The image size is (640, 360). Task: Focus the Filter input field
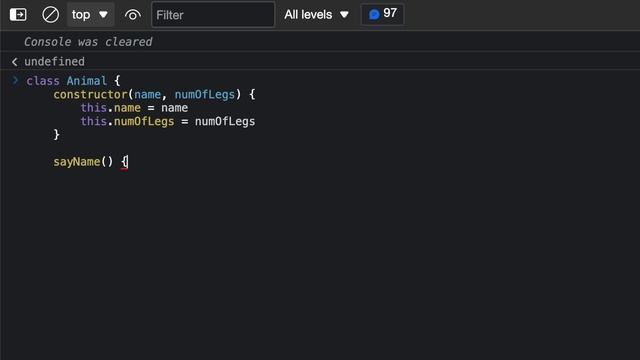point(213,15)
